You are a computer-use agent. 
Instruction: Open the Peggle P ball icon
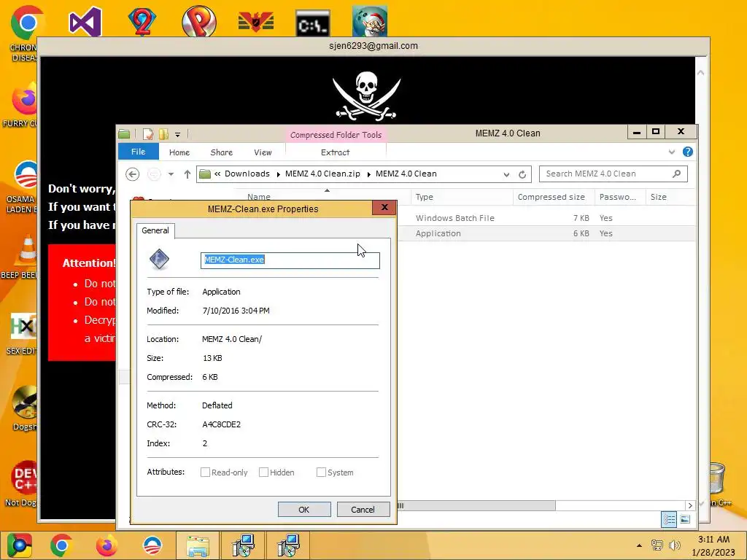tap(199, 22)
